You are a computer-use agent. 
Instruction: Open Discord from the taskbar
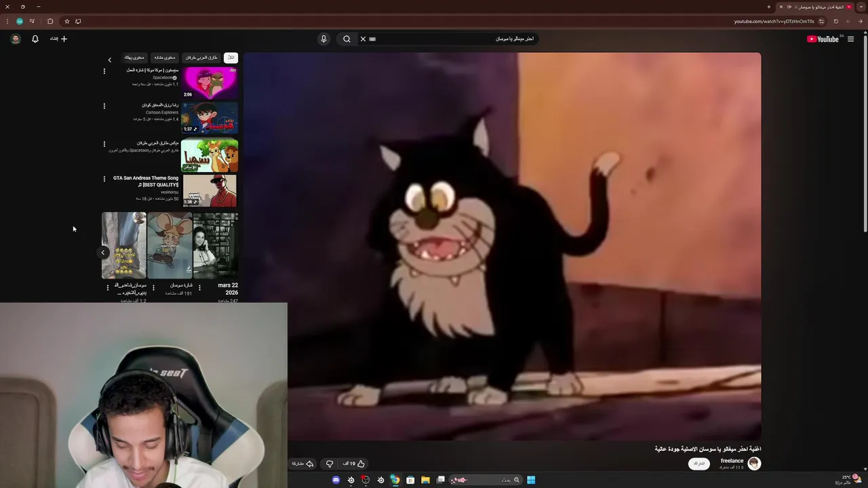click(x=336, y=480)
